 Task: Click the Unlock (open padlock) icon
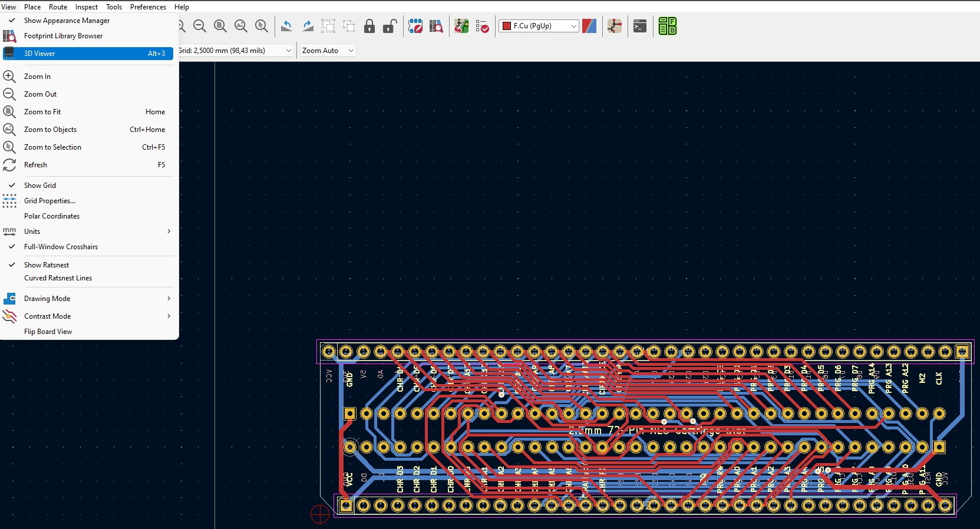390,26
